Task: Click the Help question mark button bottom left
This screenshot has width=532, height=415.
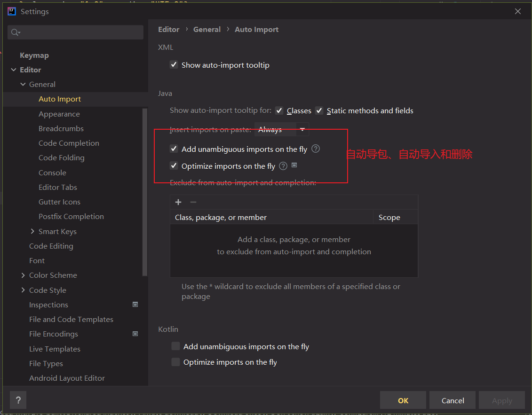Action: pyautogui.click(x=18, y=400)
